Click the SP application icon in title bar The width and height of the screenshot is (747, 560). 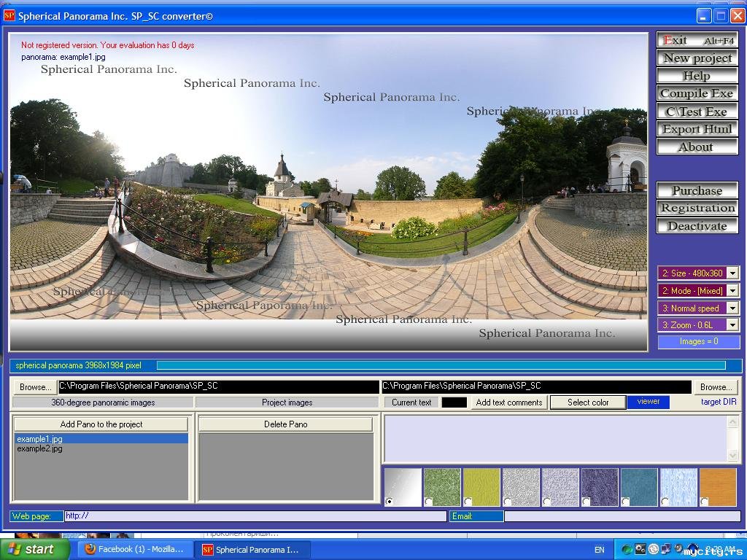[x=9, y=16]
